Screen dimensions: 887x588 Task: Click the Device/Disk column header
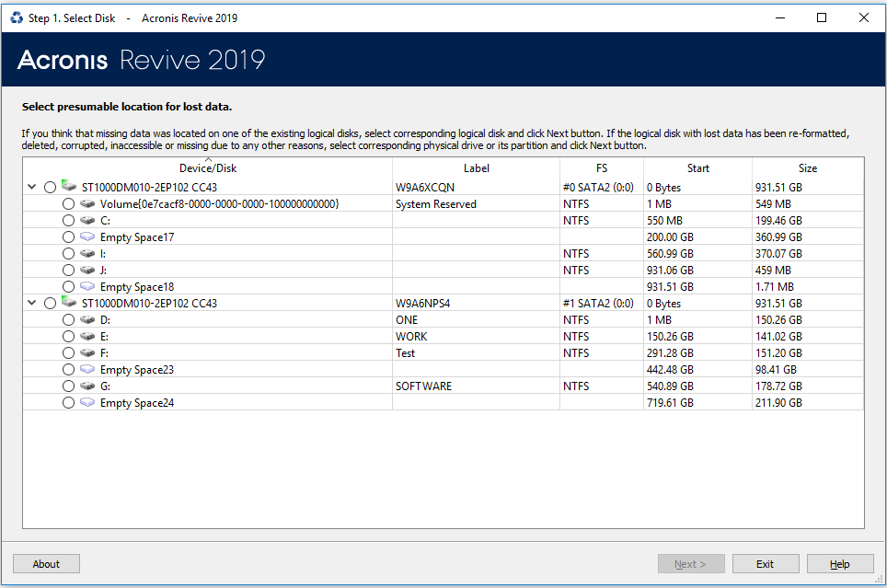[x=208, y=168]
